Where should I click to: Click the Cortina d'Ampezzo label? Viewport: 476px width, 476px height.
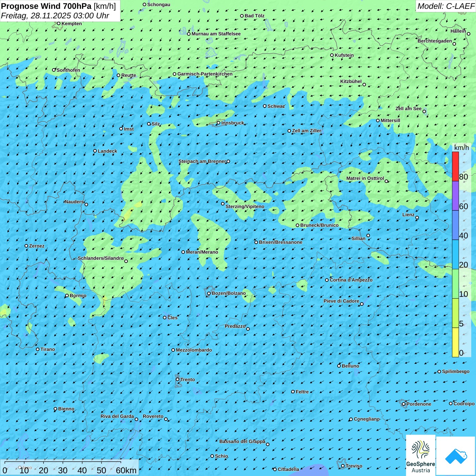(351, 280)
